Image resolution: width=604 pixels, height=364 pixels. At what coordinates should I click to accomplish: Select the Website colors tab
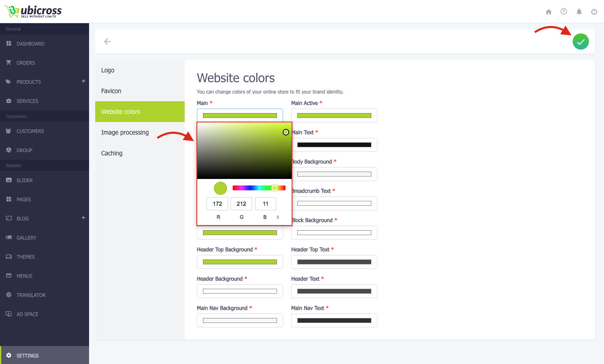point(140,112)
